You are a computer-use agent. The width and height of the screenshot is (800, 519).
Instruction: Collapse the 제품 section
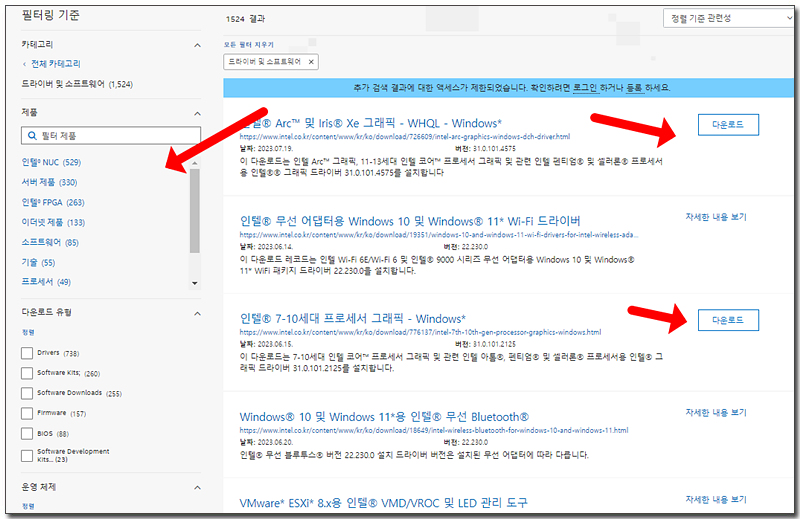[197, 113]
